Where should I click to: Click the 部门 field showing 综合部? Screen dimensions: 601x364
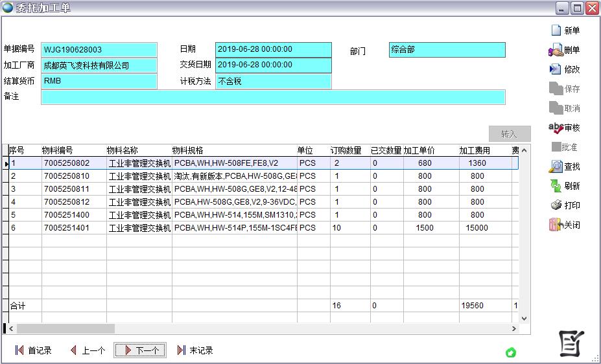(447, 50)
